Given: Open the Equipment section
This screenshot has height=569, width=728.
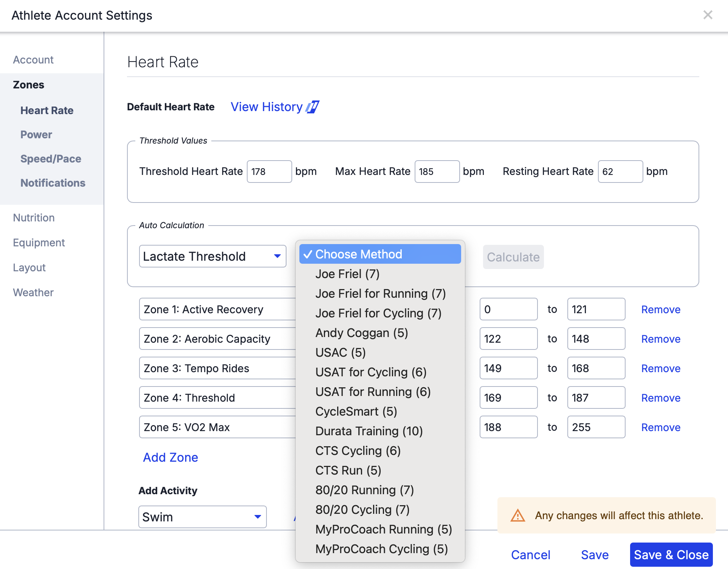Looking at the screenshot, I should [39, 243].
